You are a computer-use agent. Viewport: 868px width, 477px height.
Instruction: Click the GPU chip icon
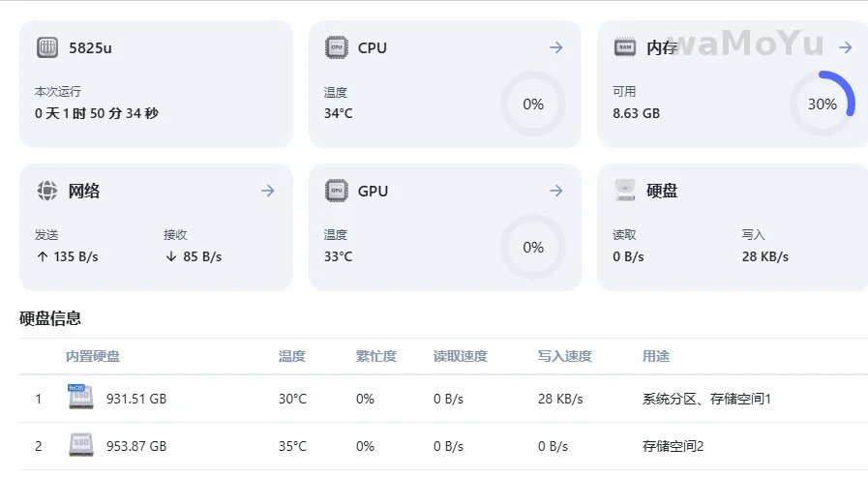(336, 191)
